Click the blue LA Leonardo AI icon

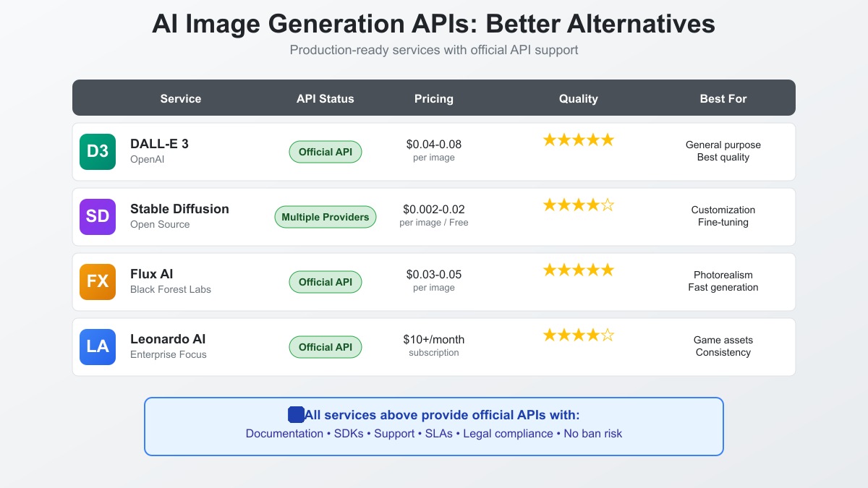pyautogui.click(x=98, y=347)
